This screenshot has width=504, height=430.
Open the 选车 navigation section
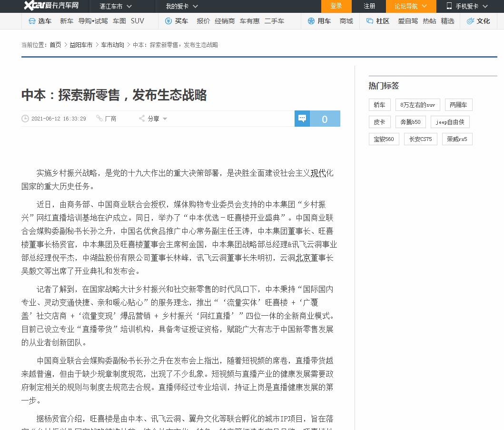pyautogui.click(x=45, y=21)
